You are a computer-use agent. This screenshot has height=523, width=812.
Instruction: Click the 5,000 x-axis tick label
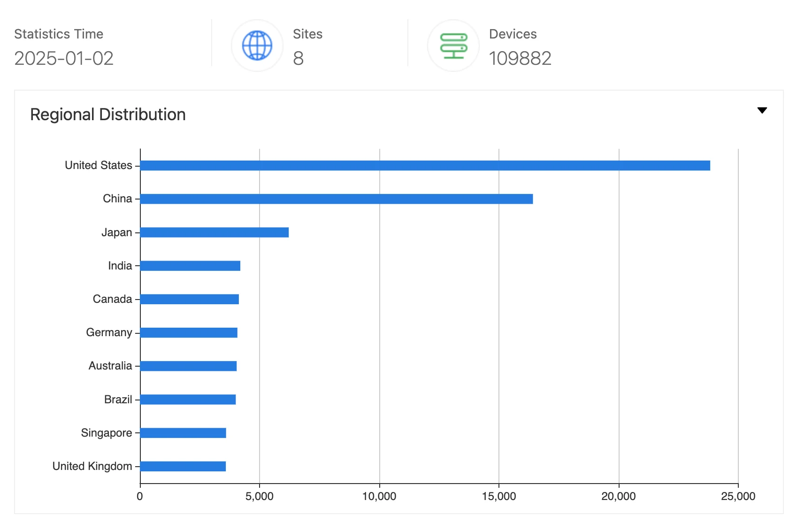tap(260, 496)
